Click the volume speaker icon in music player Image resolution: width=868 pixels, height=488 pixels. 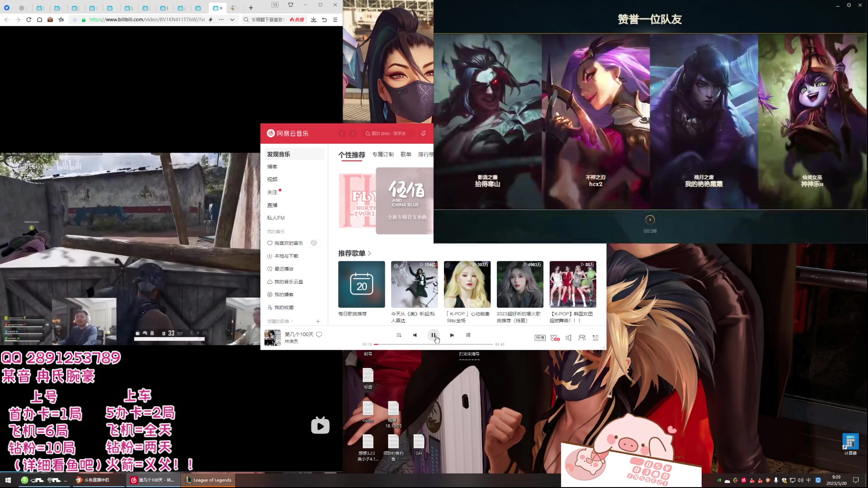(x=569, y=338)
